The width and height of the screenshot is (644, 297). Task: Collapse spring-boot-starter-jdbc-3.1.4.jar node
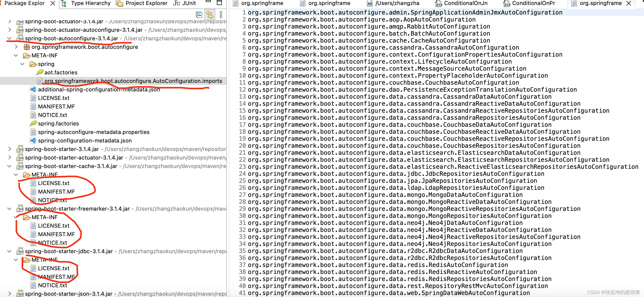tap(10, 251)
